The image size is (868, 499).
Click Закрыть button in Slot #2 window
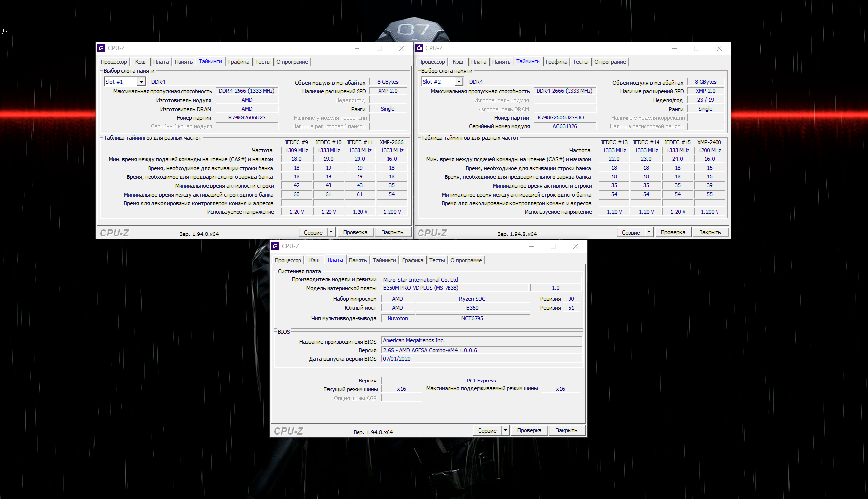(710, 232)
